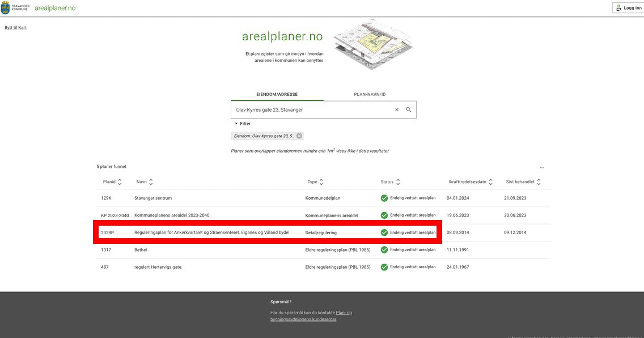Screen dimensions: 644x338
Task: Click the Stavanger Kommune logo
Action: tap(16, 8)
